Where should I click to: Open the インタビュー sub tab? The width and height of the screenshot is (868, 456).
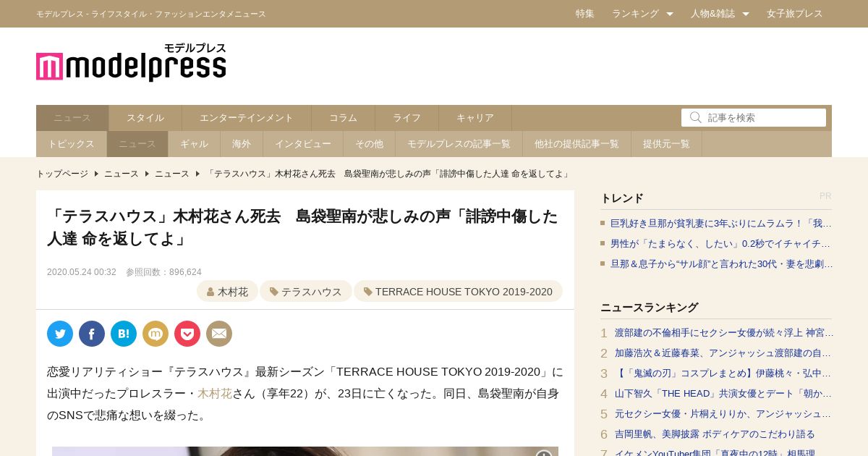click(303, 144)
